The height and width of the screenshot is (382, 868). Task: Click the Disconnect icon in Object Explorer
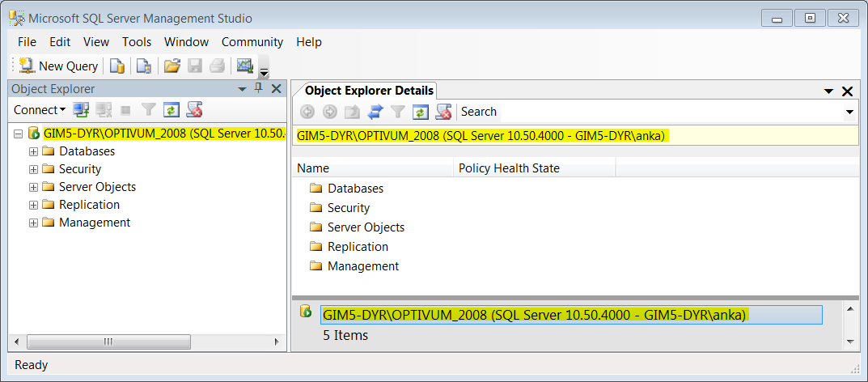[x=104, y=109]
